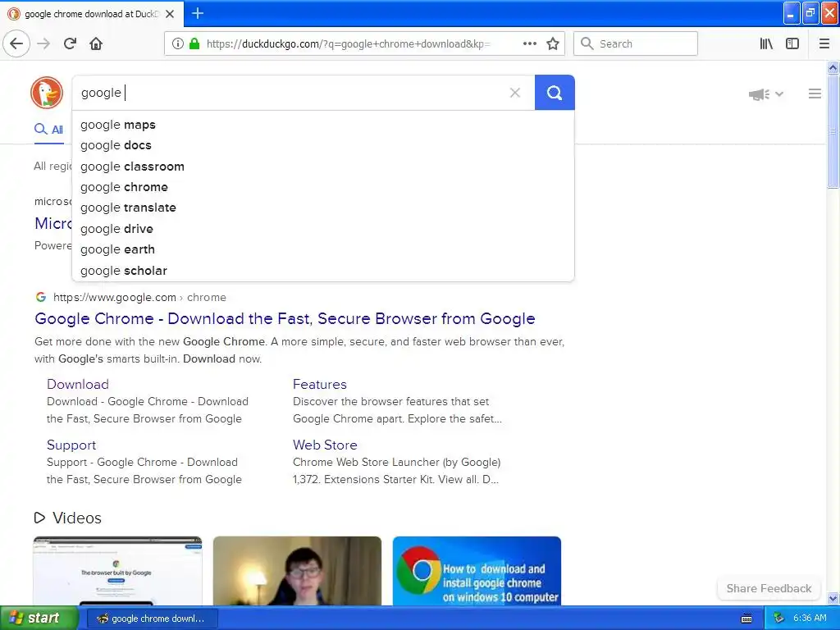Choose suggestion google earth
The image size is (840, 630).
[323, 249]
